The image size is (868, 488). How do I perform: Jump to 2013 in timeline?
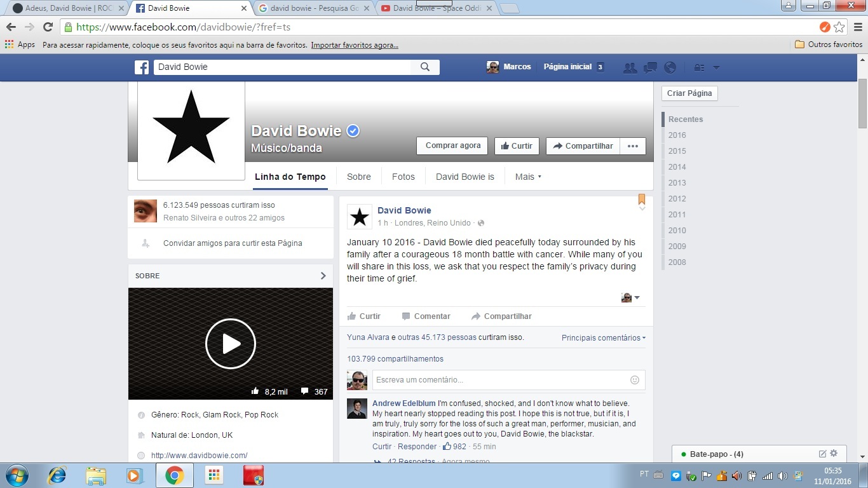click(x=677, y=183)
